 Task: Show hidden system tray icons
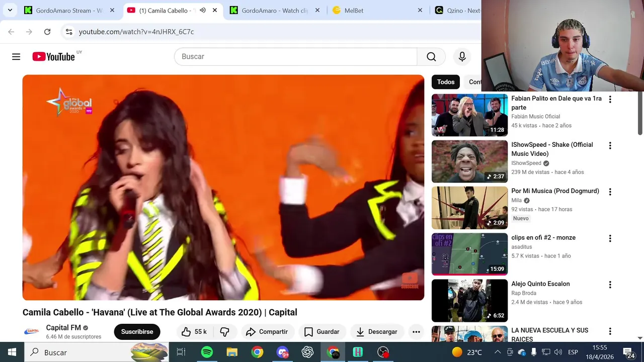pos(498,352)
